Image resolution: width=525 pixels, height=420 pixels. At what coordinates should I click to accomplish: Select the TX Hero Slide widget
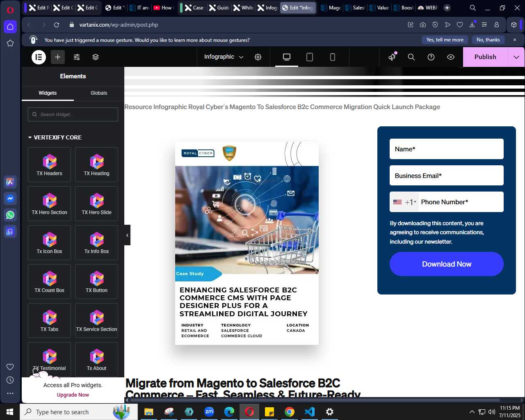pyautogui.click(x=96, y=203)
